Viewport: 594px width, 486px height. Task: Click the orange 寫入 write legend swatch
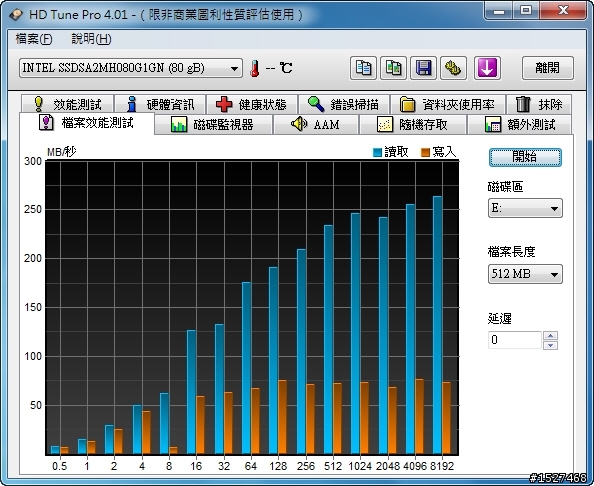coord(425,152)
